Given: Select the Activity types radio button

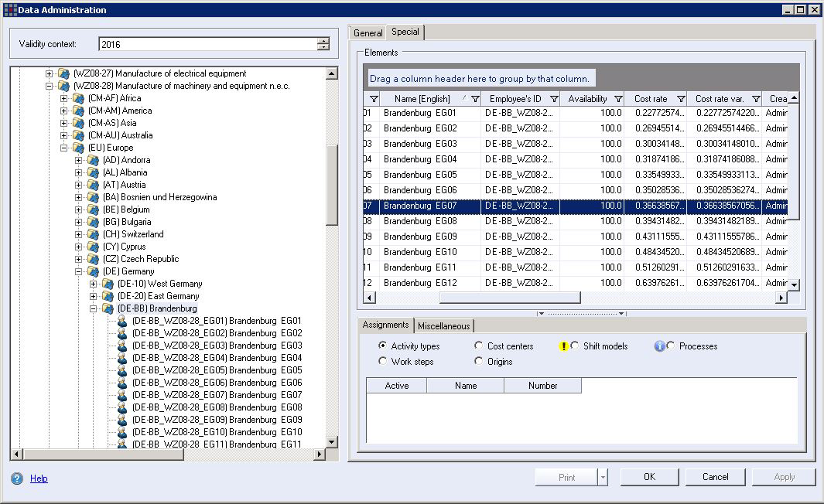Looking at the screenshot, I should (382, 346).
